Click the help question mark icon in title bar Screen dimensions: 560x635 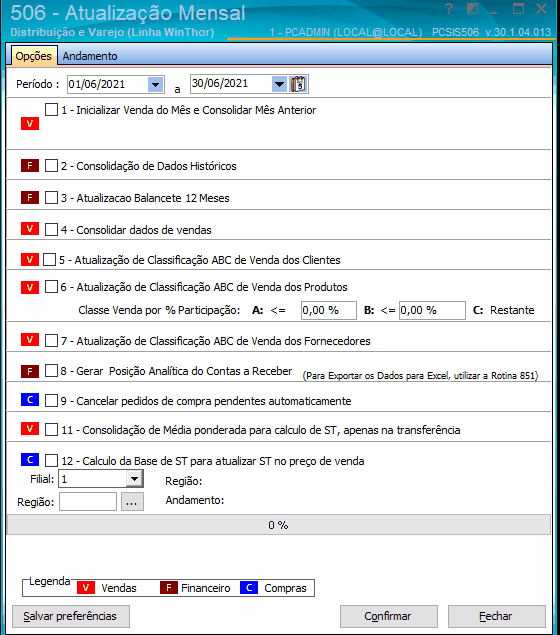(449, 9)
